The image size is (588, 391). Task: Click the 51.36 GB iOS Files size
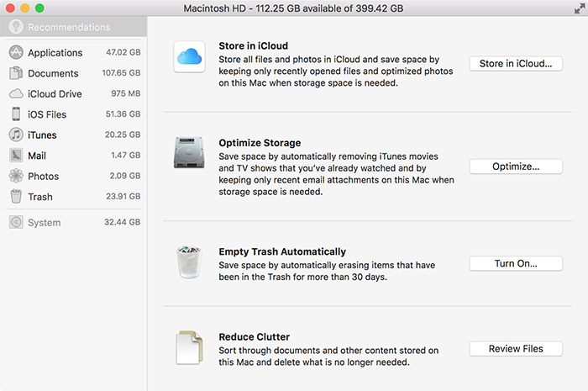tap(123, 114)
